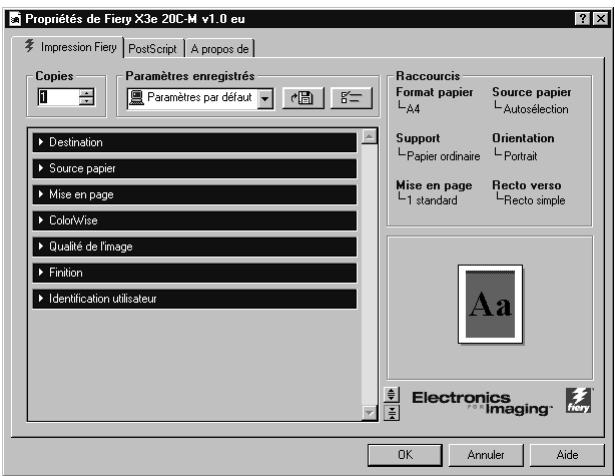615x476 pixels.
Task: Expand the Identification utilisateur section
Action: pyautogui.click(x=195, y=299)
